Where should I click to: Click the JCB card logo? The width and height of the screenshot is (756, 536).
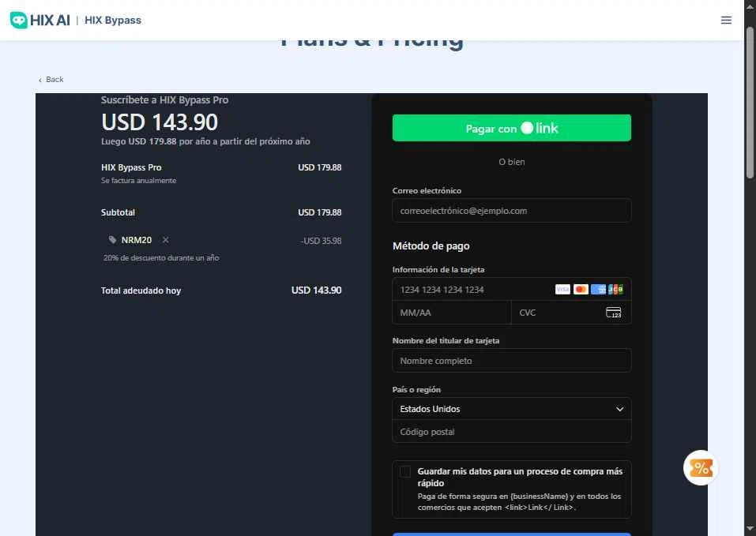coord(615,290)
